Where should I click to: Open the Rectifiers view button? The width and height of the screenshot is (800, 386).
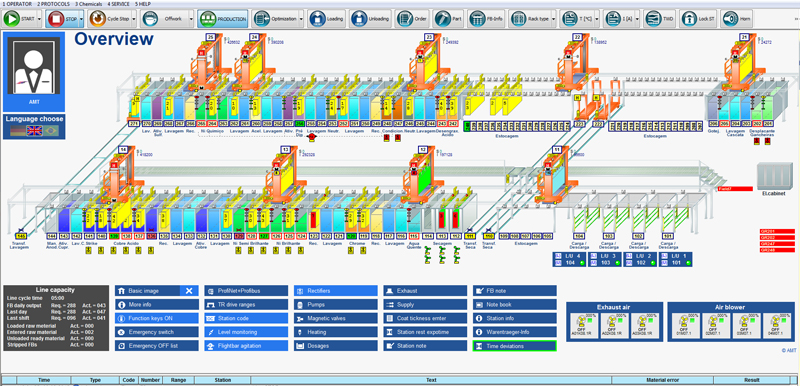(336, 291)
